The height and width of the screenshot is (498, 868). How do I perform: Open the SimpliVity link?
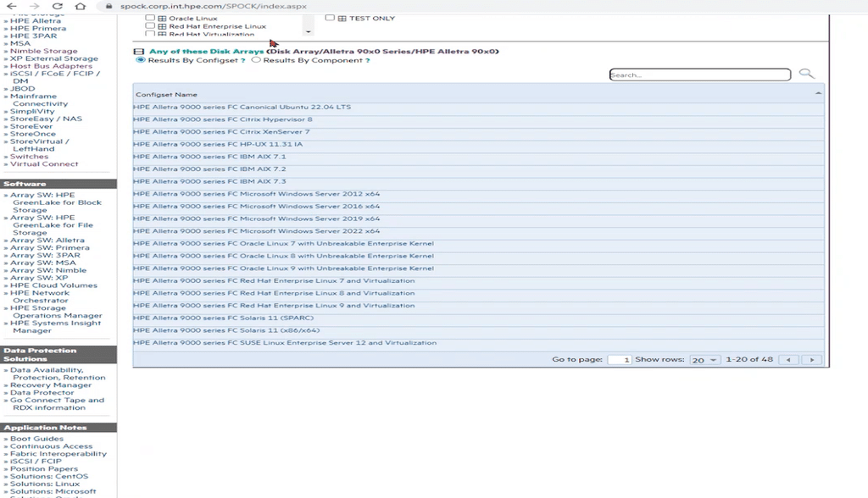[32, 111]
